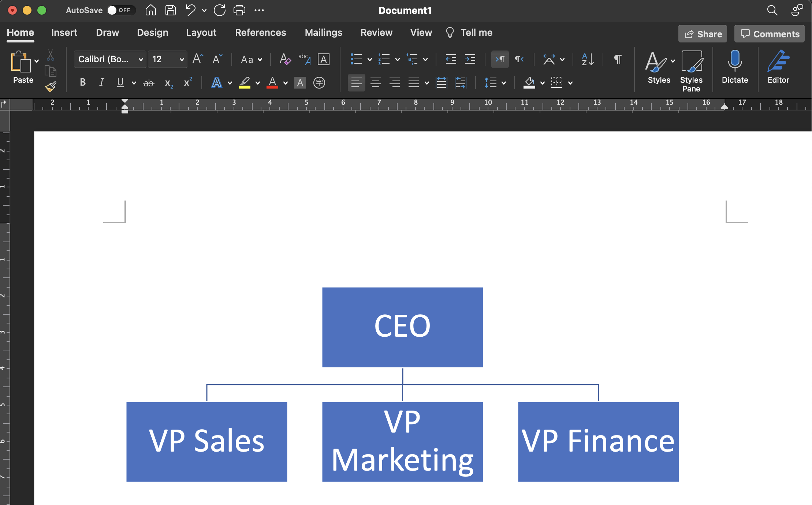Screen dimensions: 812x505
Task: Justify text alignment
Action: [414, 83]
